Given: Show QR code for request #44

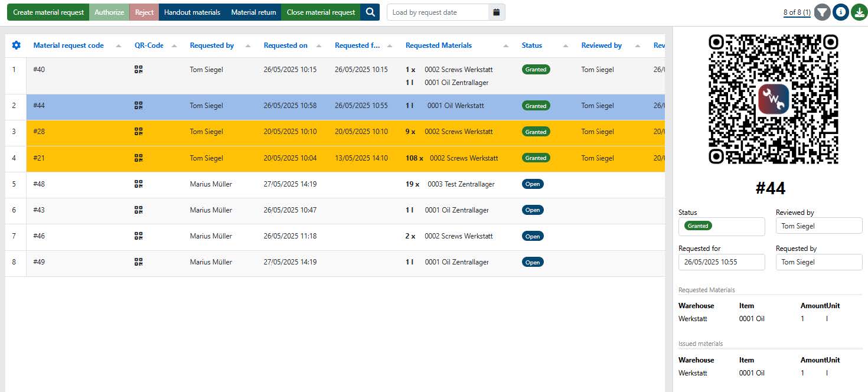Looking at the screenshot, I should 139,106.
